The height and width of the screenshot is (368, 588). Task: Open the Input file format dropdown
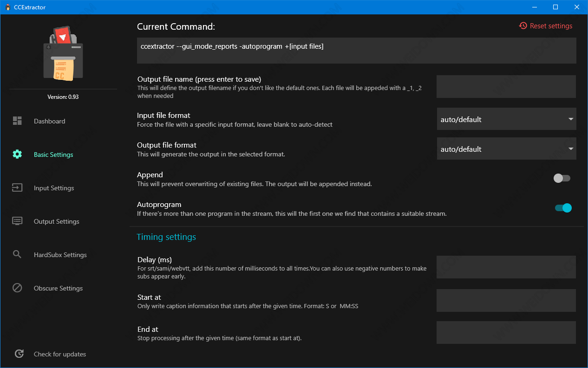pyautogui.click(x=507, y=119)
